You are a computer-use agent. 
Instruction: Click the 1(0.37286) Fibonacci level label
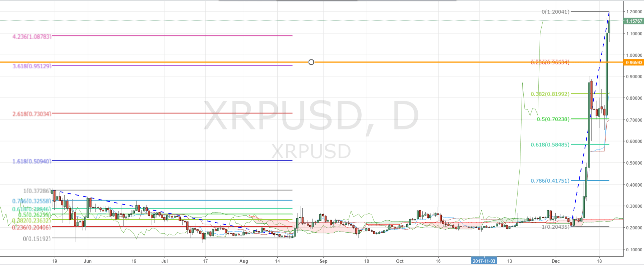coord(37,191)
